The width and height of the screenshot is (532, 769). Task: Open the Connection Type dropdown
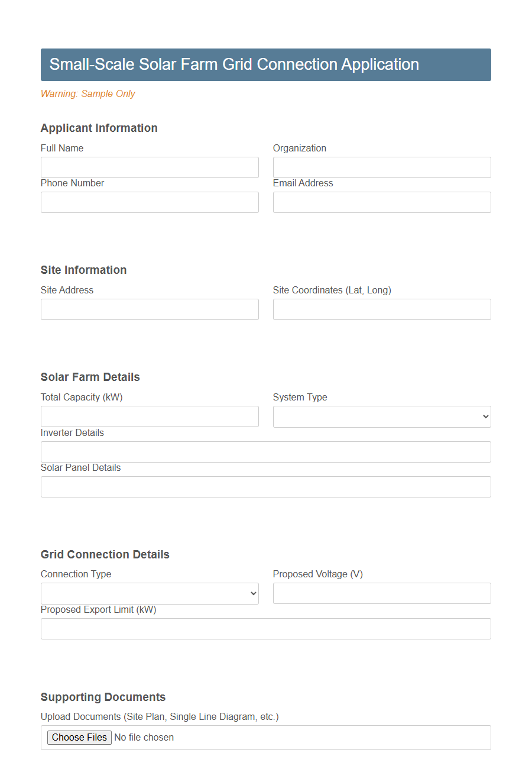149,593
